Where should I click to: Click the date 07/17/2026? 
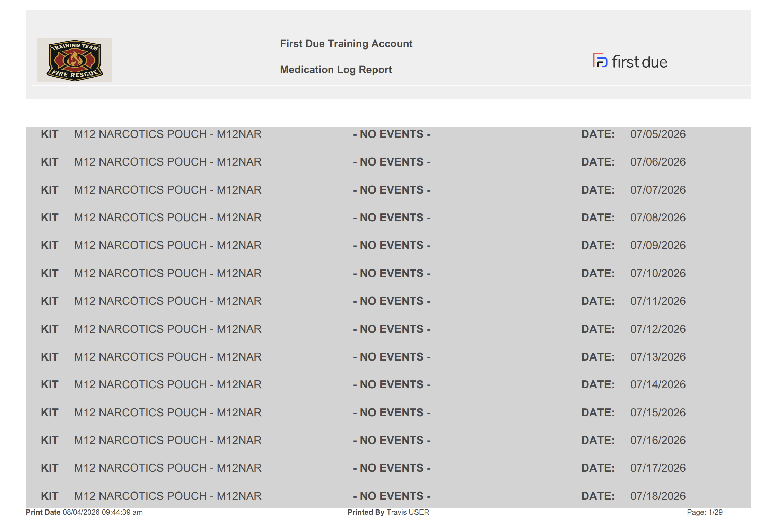(658, 468)
